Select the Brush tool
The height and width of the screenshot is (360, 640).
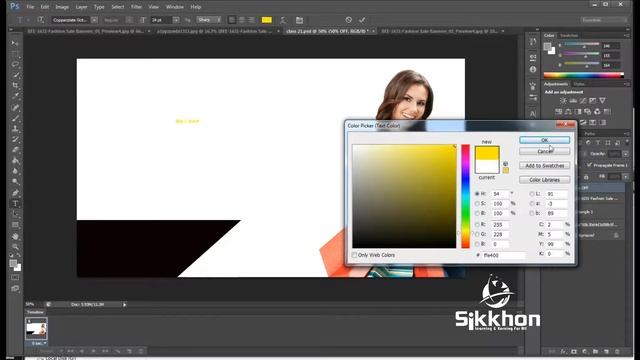(x=15, y=118)
